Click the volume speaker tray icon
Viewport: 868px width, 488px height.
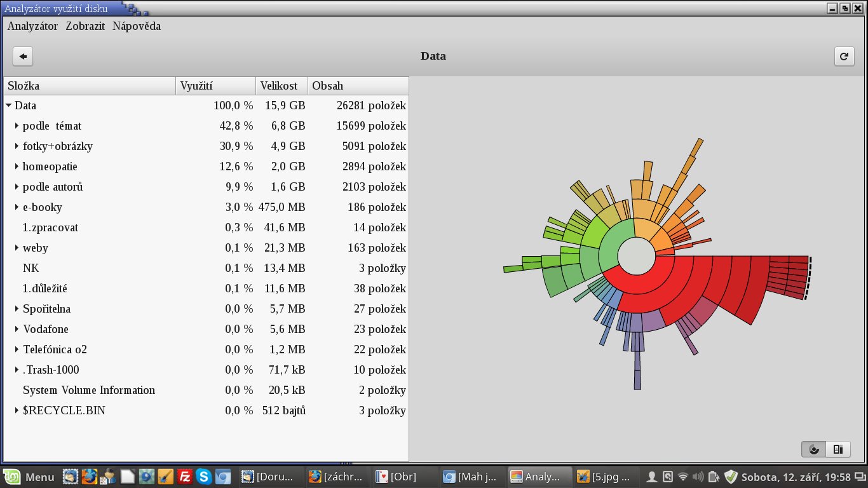click(698, 476)
